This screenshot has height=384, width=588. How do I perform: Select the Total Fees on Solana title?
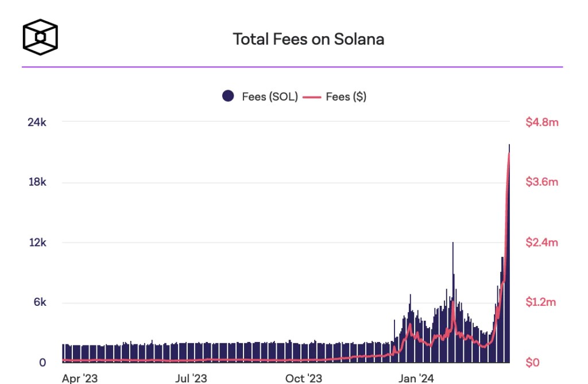[308, 39]
